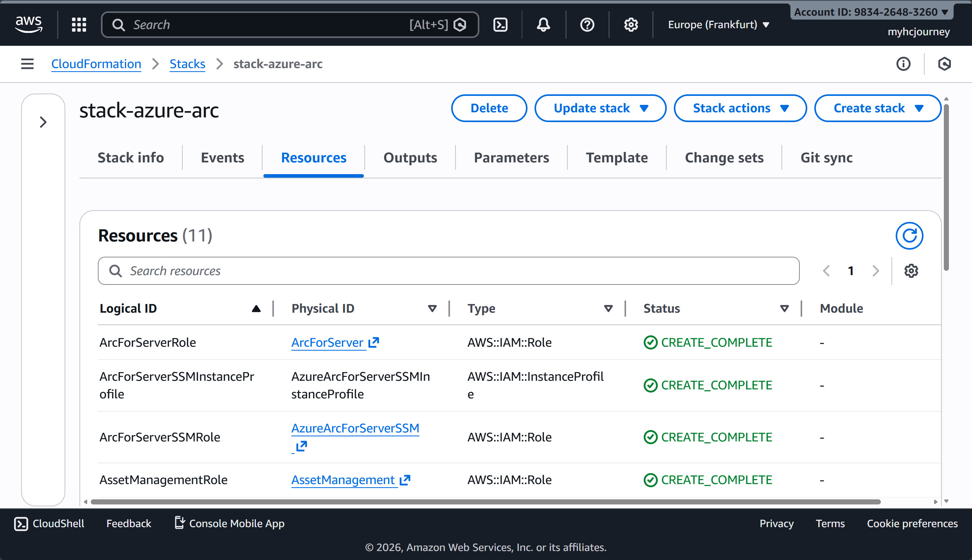Open the AzureArcForServerSSM role link

tap(355, 428)
